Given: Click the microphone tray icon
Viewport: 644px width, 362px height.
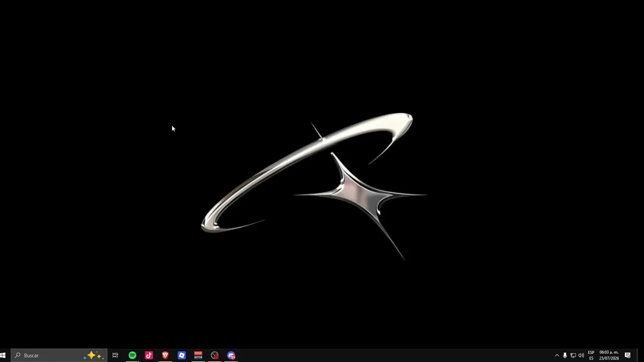Looking at the screenshot, I should click(565, 355).
